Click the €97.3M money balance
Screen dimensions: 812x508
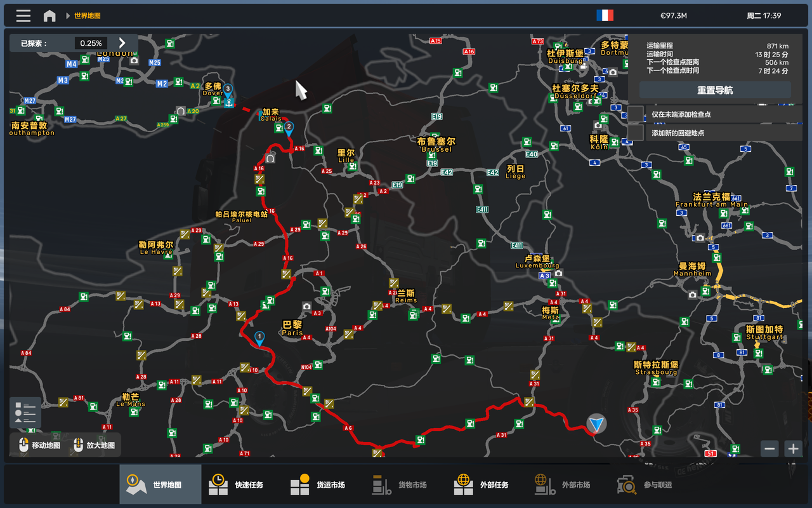point(674,16)
